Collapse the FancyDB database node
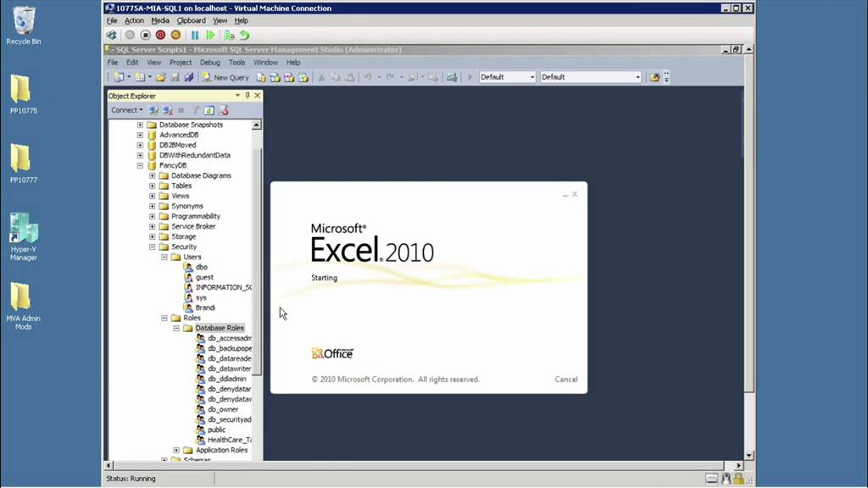 click(x=140, y=165)
